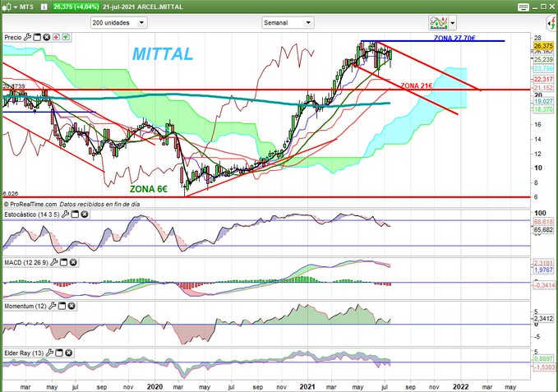
Task: Click the yellow 26,375 current price tag
Action: pos(543,46)
